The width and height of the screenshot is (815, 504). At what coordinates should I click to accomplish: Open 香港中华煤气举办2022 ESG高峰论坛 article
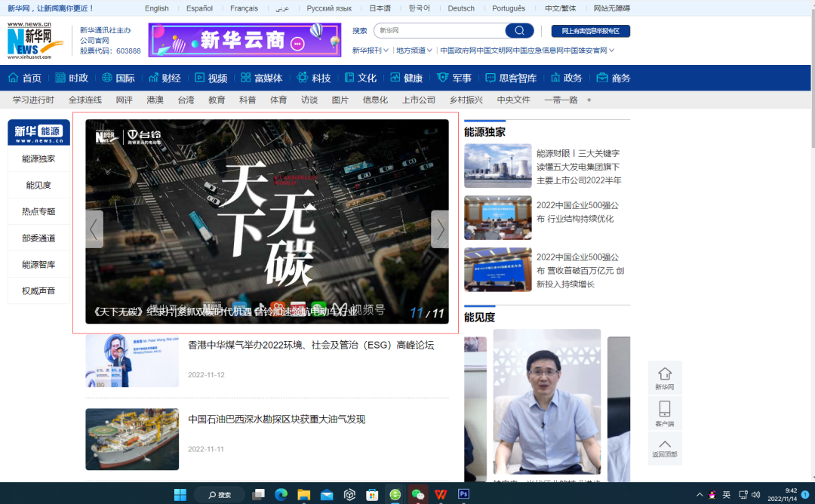311,345
